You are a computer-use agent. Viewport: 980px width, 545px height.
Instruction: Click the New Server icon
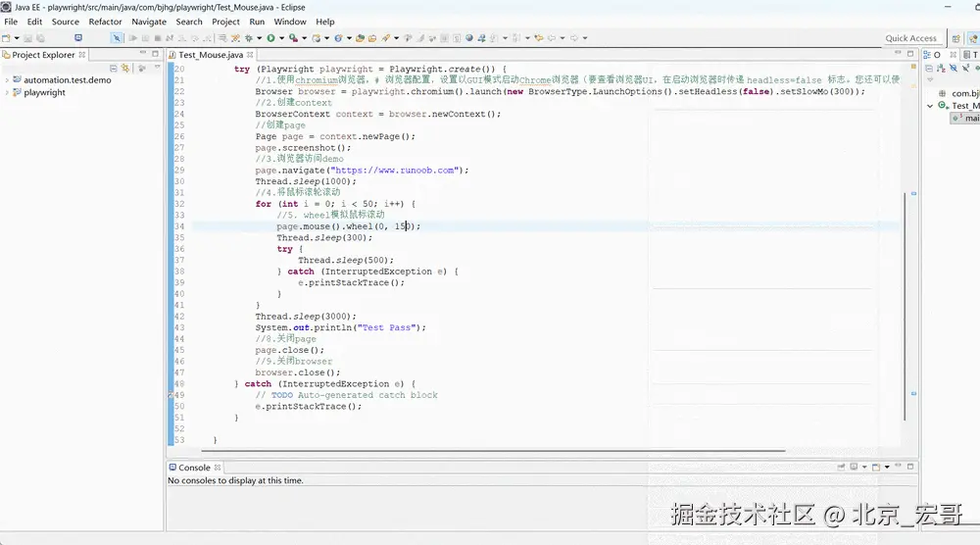point(317,38)
